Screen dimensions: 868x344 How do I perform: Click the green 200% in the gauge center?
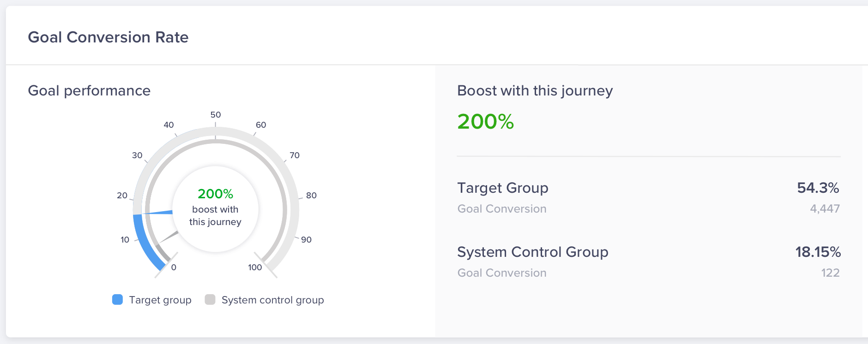pyautogui.click(x=215, y=194)
